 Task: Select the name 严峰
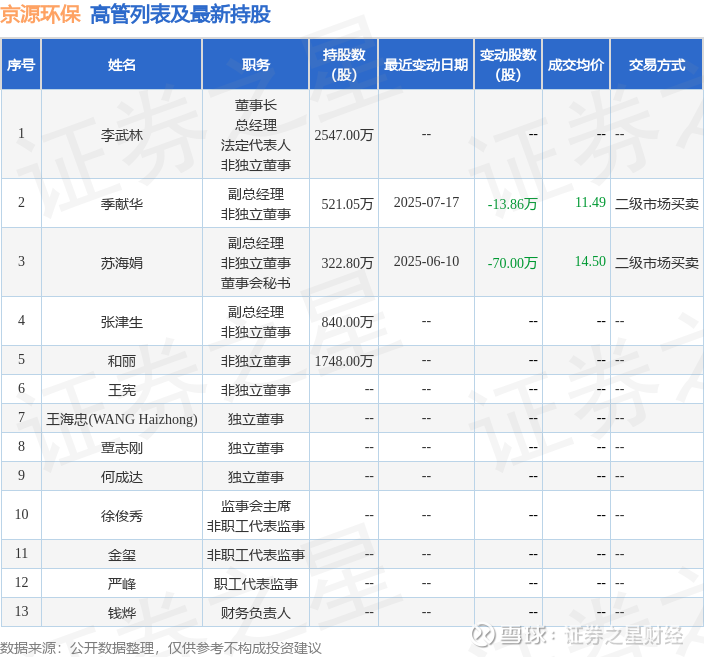click(122, 584)
